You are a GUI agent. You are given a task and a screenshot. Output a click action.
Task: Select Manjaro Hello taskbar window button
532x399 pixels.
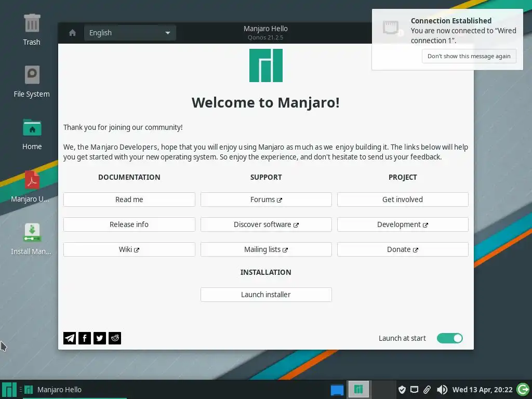click(x=75, y=390)
